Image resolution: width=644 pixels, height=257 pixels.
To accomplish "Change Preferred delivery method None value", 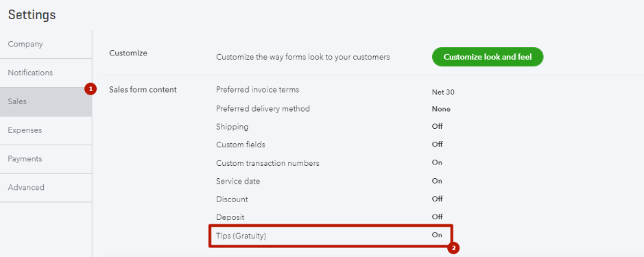I will point(441,109).
